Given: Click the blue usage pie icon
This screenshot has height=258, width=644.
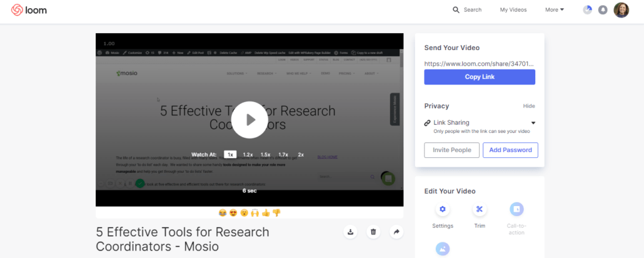Looking at the screenshot, I should pyautogui.click(x=587, y=10).
